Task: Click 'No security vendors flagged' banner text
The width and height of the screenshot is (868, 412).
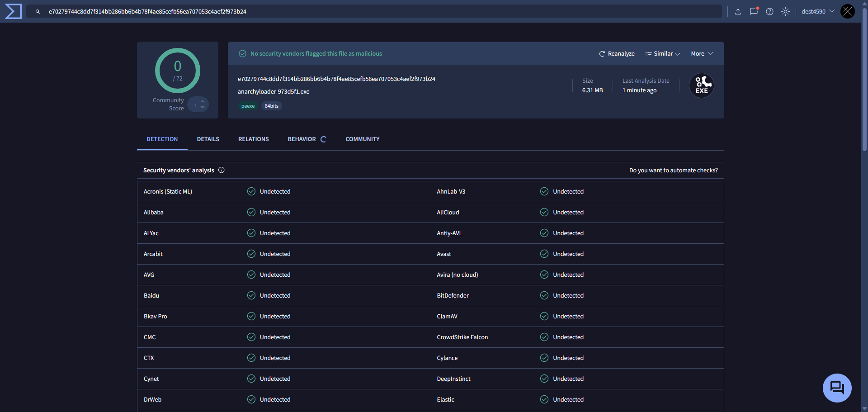Action: coord(316,54)
